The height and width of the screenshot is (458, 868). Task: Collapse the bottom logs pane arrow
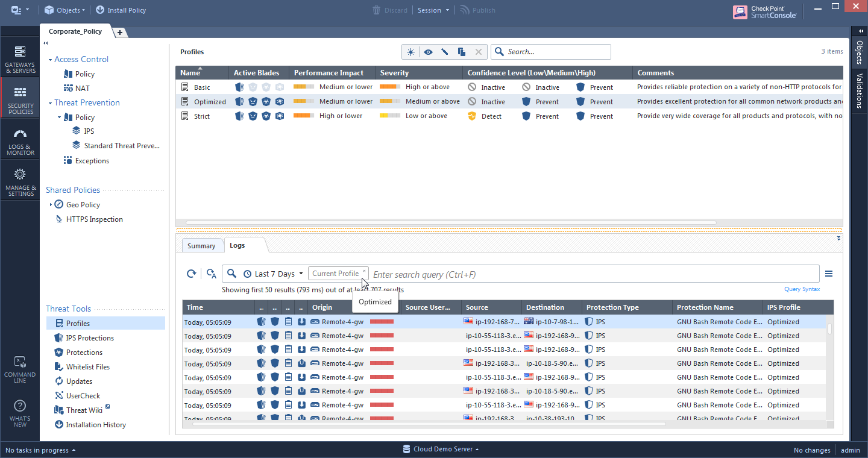839,239
